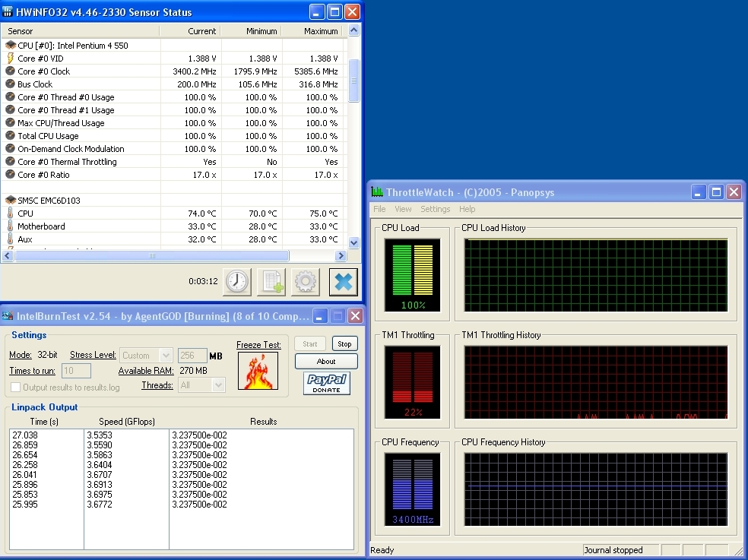The height and width of the screenshot is (560, 748).
Task: Open ThrottleWatch View menu
Action: (403, 209)
